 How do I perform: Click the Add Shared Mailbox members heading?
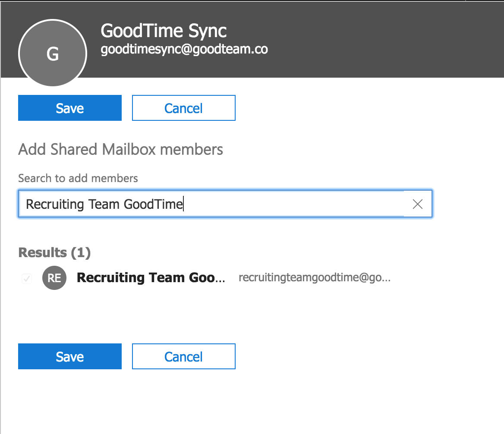click(120, 149)
